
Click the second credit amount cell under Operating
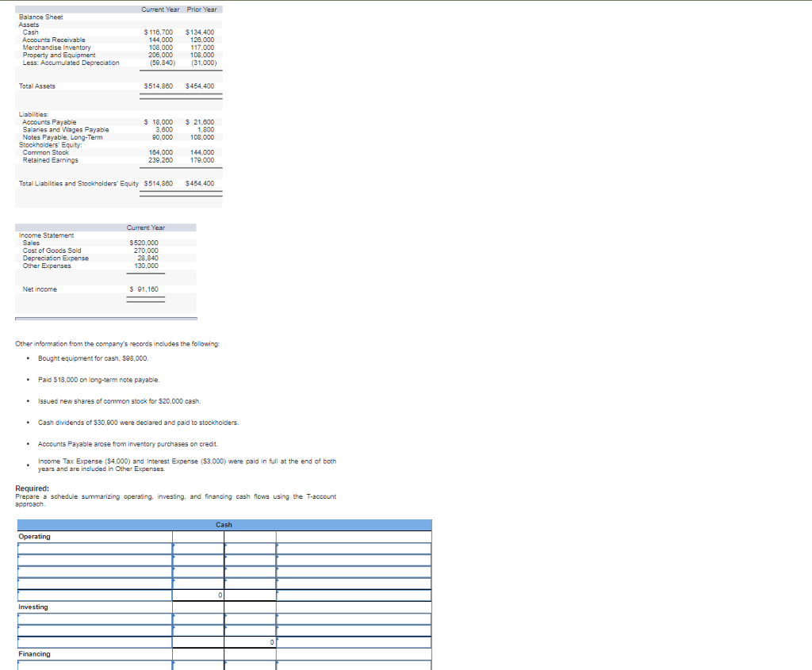pyautogui.click(x=250, y=558)
